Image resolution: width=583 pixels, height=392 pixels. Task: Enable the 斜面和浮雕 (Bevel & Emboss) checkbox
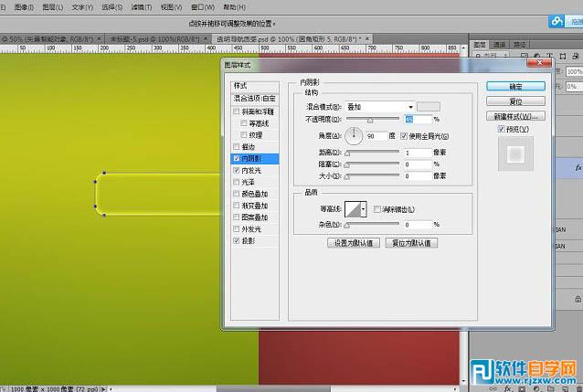[x=238, y=111]
